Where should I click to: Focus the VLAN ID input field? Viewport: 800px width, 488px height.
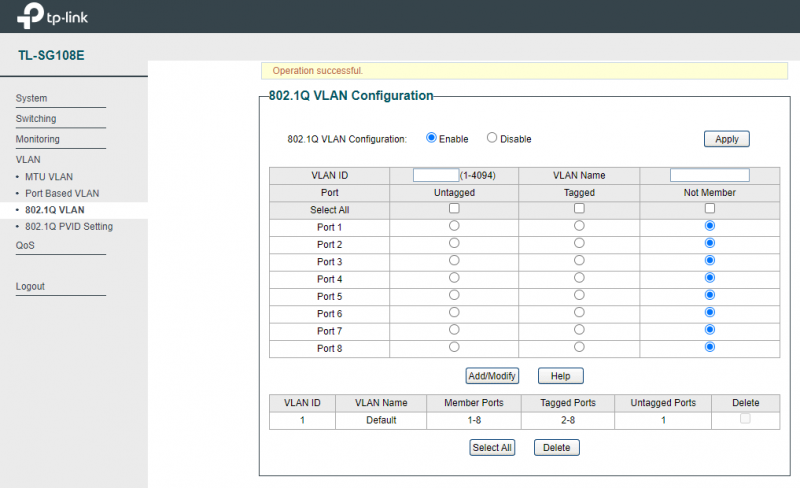(x=435, y=175)
